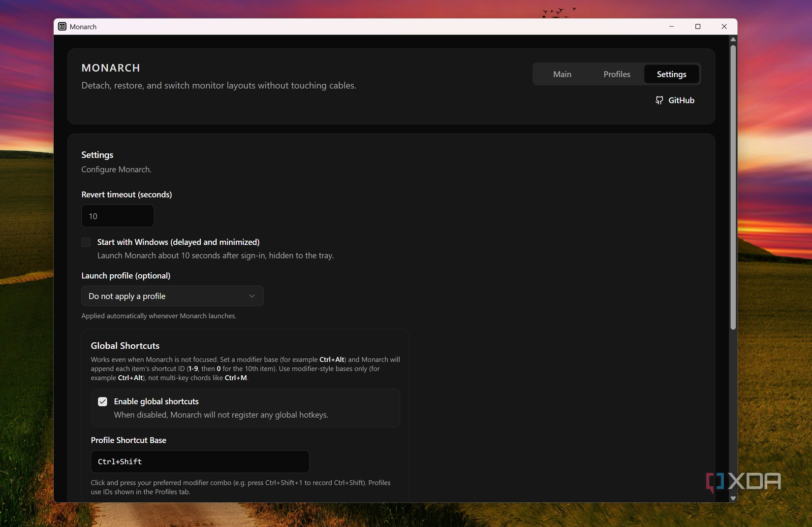This screenshot has width=812, height=527.
Task: Click the GitHub logo icon
Action: (x=659, y=100)
